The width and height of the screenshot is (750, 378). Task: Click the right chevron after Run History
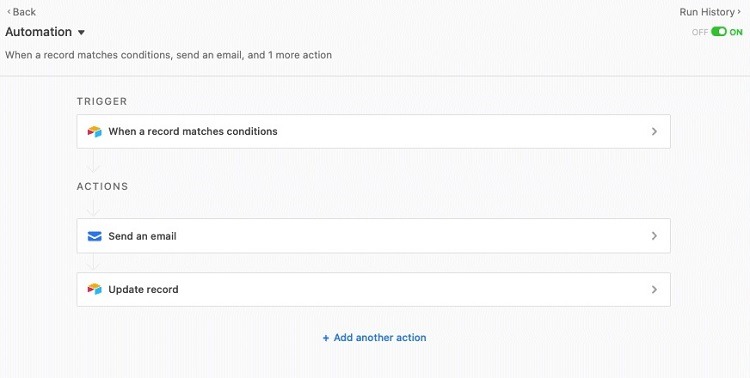pyautogui.click(x=739, y=12)
